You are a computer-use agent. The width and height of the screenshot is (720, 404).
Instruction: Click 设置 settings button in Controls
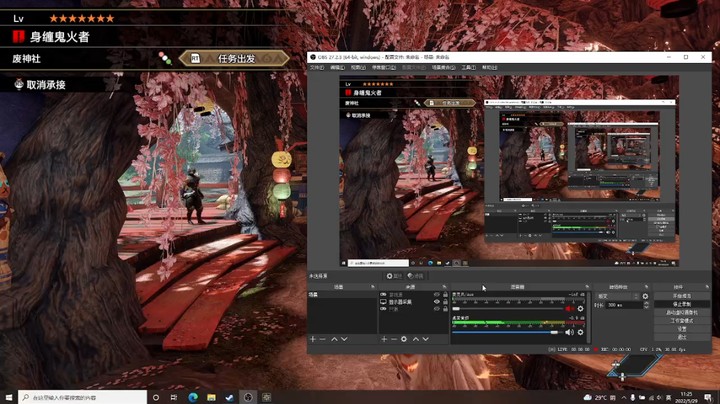(x=681, y=329)
